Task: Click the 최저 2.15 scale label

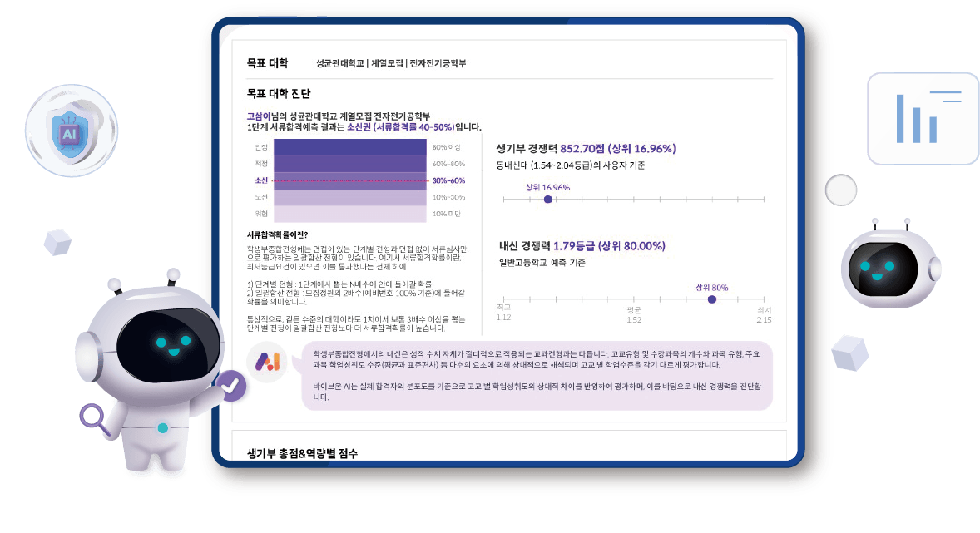Action: coord(764,315)
